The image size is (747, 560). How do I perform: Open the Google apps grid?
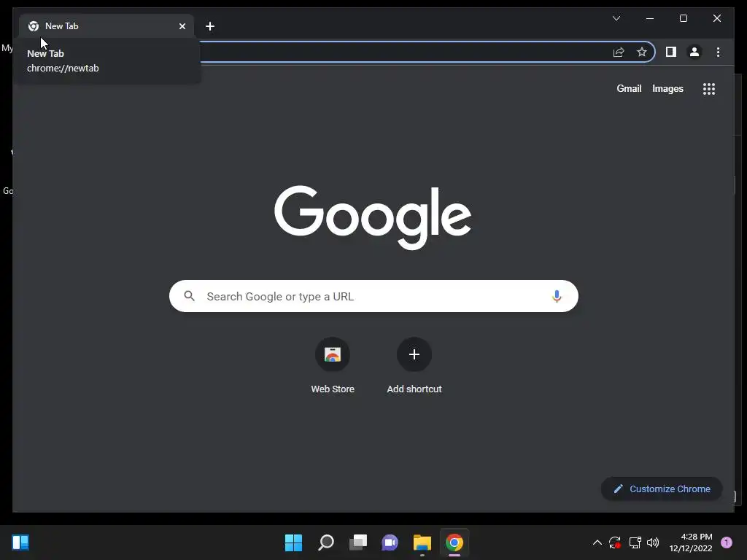[x=709, y=89]
